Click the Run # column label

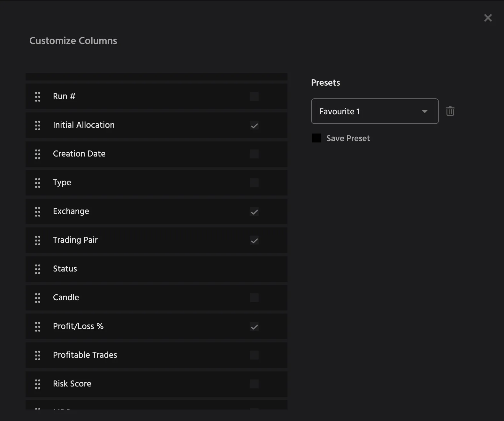(64, 96)
